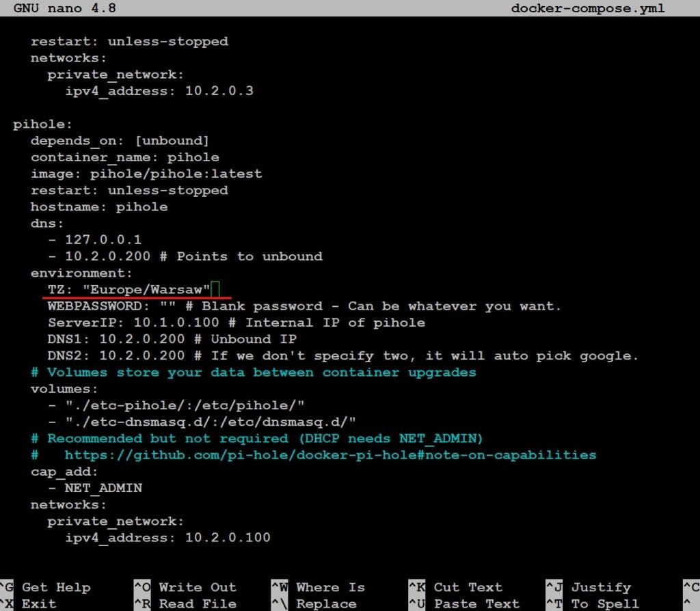This screenshot has width=700, height=611.
Task: Click the depends_on: [unbound] line
Action: coord(120,141)
